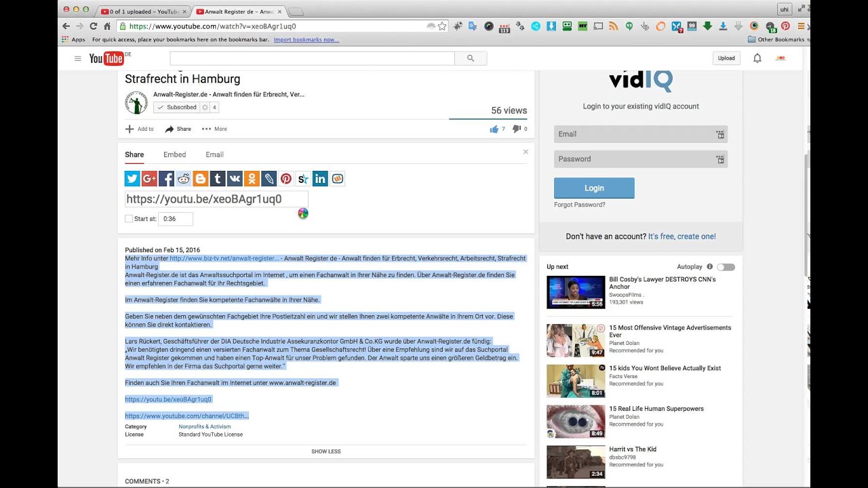Share video on LiveJournal
868x488 pixels.
[x=269, y=179]
